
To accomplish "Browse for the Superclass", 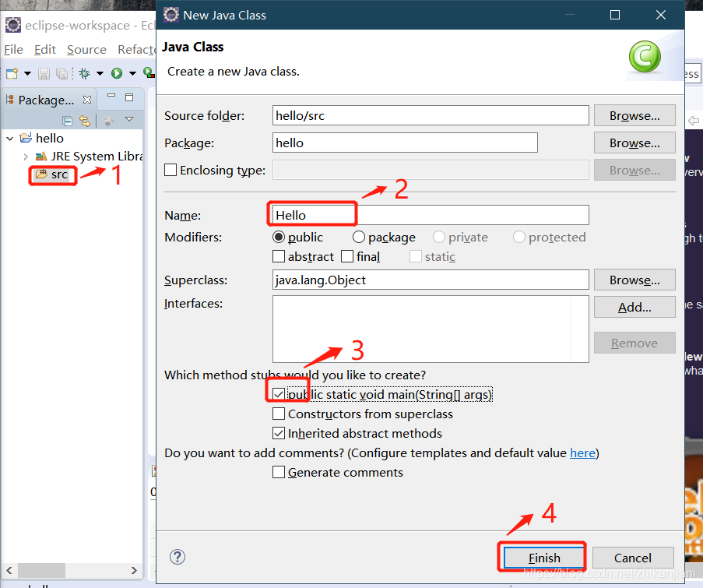I will [x=634, y=280].
